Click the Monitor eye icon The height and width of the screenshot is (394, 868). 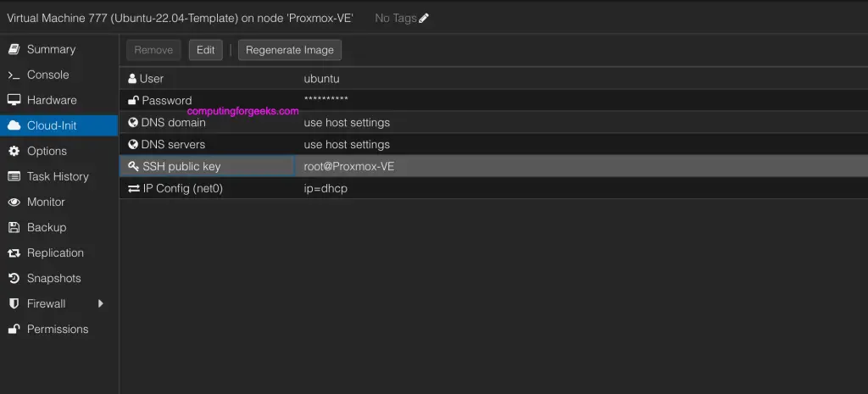click(14, 202)
